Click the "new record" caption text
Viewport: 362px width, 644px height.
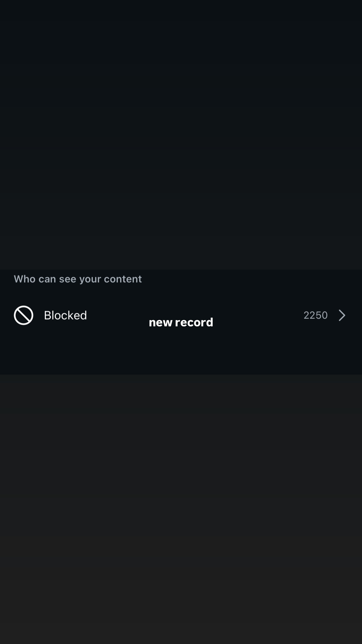click(181, 322)
